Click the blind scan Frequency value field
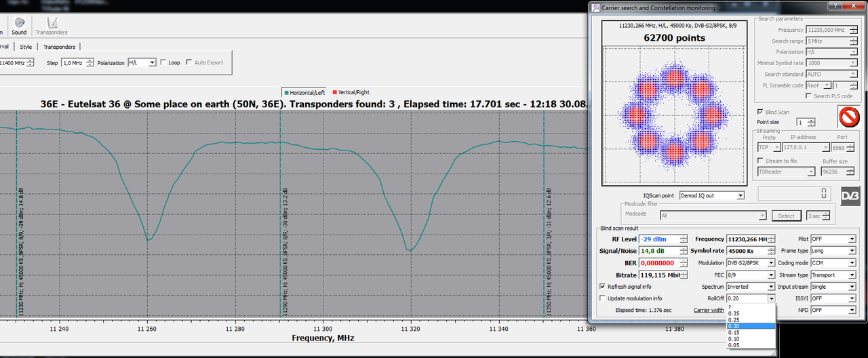This screenshot has height=358, width=868. coord(751,239)
